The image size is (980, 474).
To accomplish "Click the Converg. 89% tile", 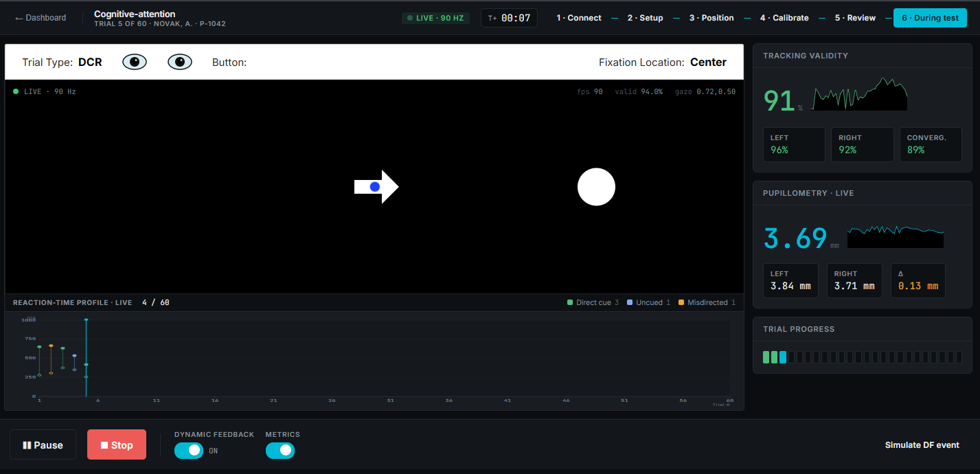I will pyautogui.click(x=931, y=144).
